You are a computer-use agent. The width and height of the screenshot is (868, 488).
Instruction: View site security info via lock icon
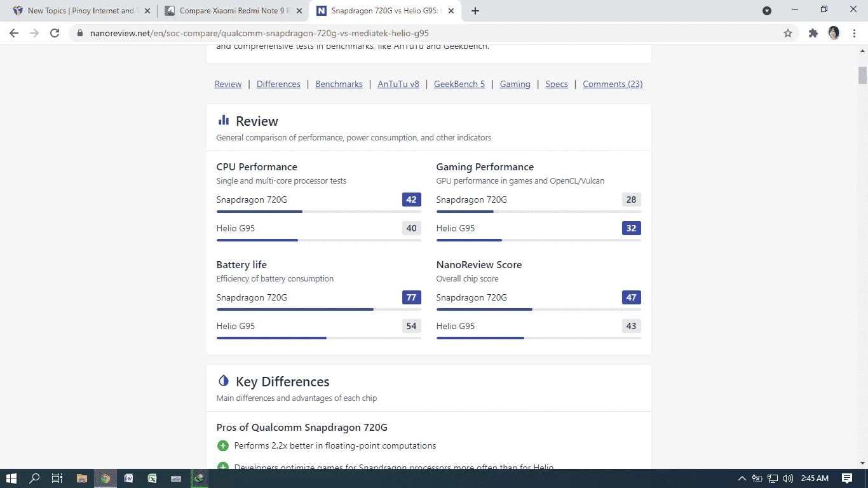pos(80,33)
